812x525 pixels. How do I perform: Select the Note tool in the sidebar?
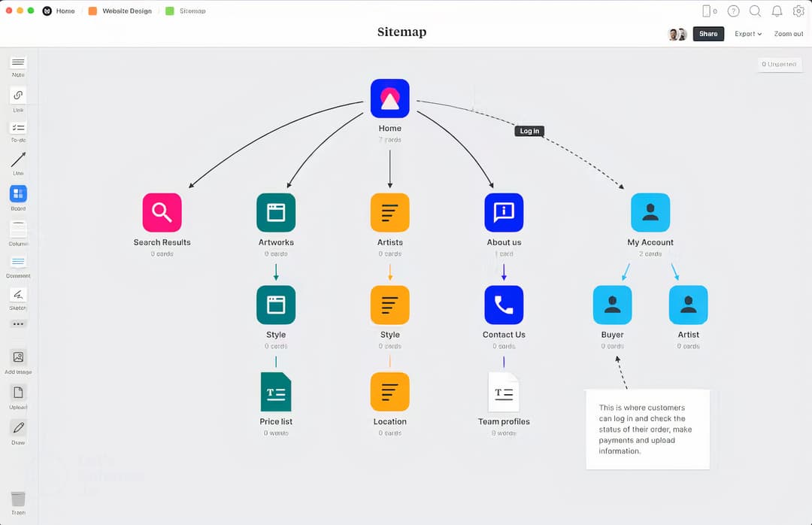tap(18, 63)
